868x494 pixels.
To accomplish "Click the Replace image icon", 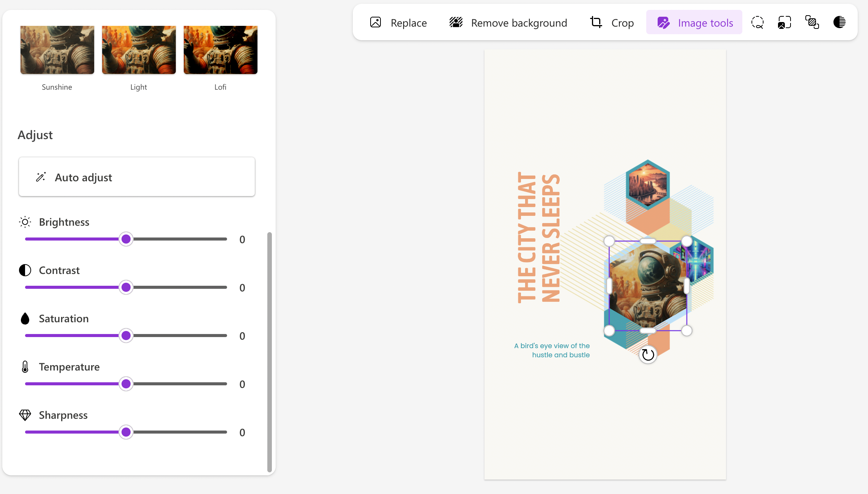I will pos(376,22).
